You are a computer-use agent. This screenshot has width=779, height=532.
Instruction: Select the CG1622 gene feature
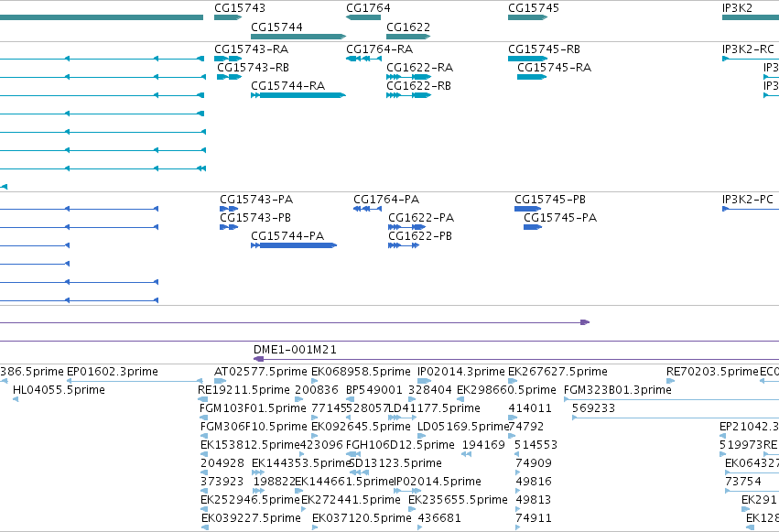[x=408, y=37]
